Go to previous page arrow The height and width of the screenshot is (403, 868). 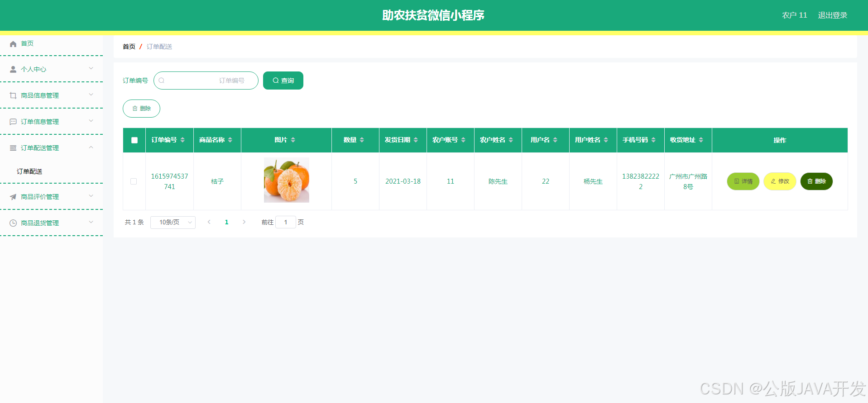209,222
